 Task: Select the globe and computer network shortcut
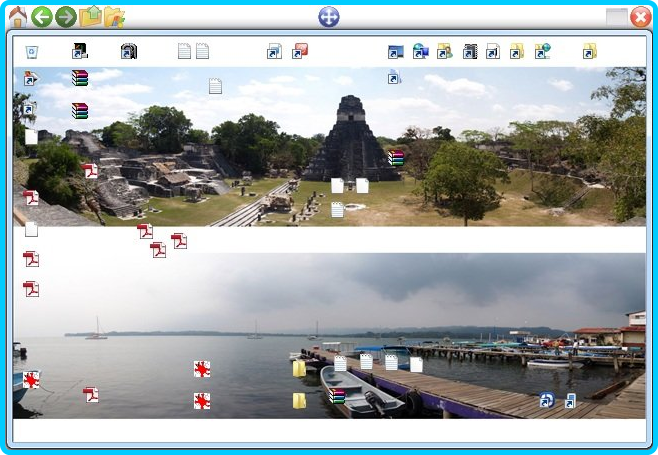click(420, 51)
